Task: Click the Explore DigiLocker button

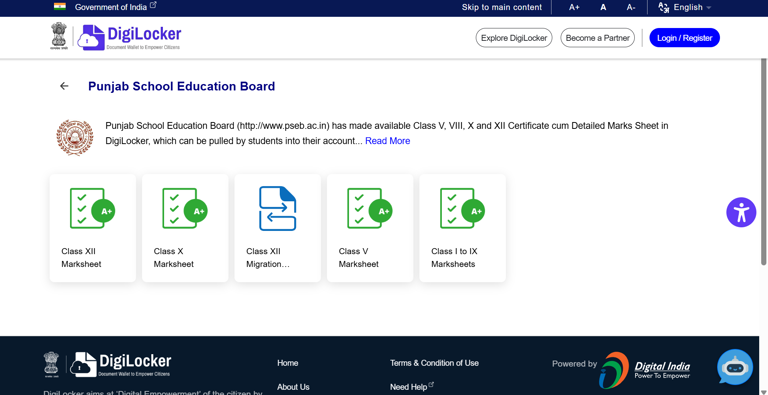Action: [x=514, y=38]
